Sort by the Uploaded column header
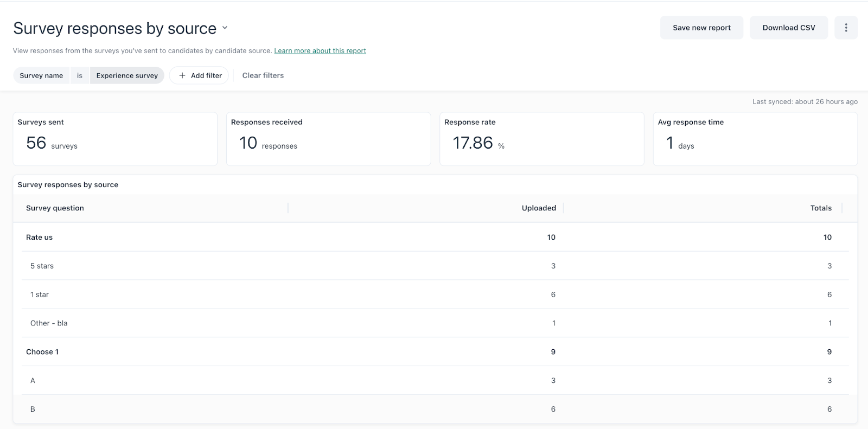868x429 pixels. coord(538,208)
